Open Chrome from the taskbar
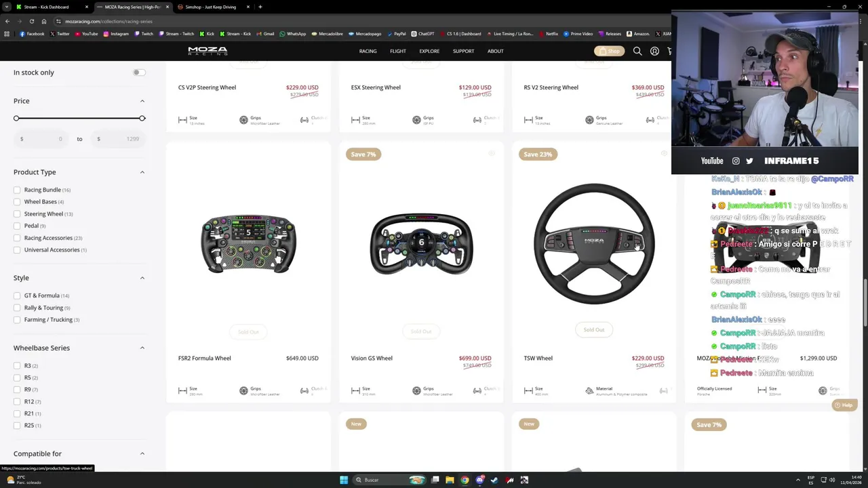Image resolution: width=868 pixels, height=488 pixels. click(465, 480)
